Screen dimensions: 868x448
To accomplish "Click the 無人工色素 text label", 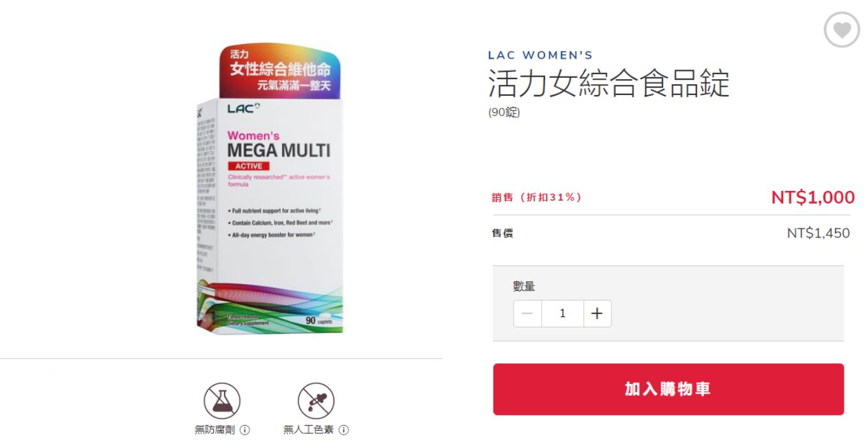I will [309, 430].
